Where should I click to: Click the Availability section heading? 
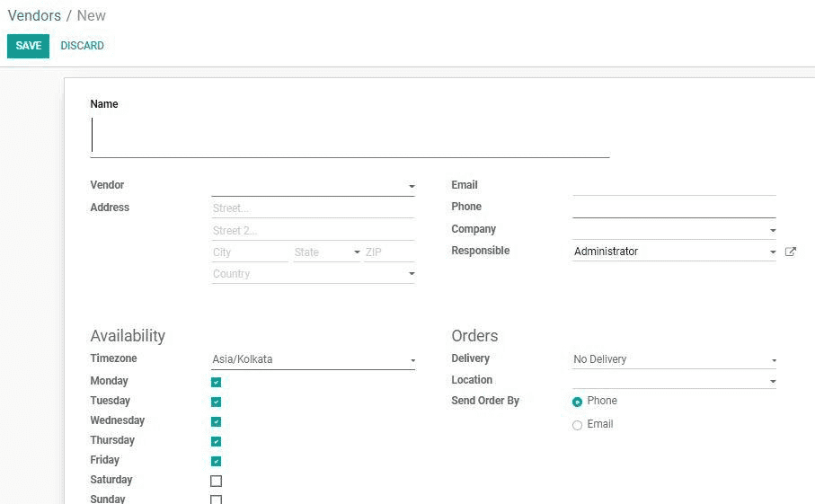click(x=128, y=336)
